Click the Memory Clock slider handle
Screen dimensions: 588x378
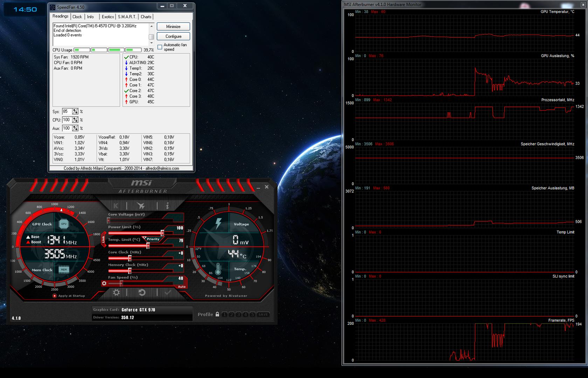pyautogui.click(x=130, y=271)
